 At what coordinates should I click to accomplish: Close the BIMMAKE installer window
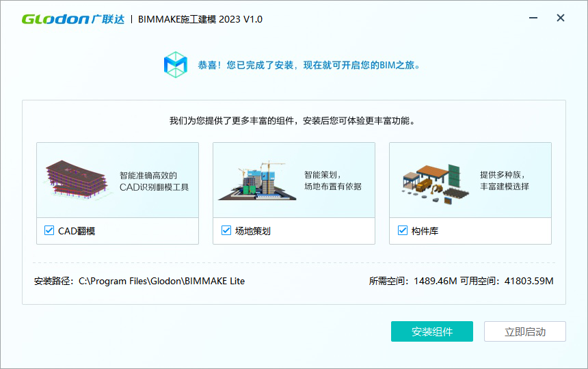click(561, 18)
